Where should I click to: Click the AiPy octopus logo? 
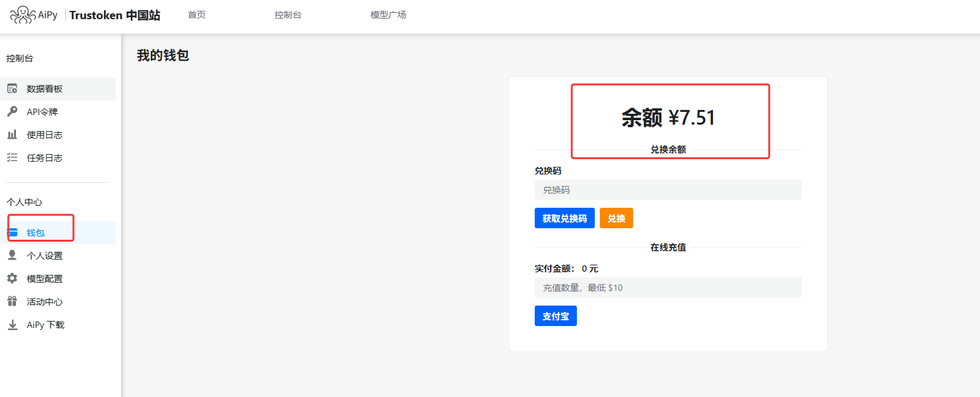[x=23, y=15]
